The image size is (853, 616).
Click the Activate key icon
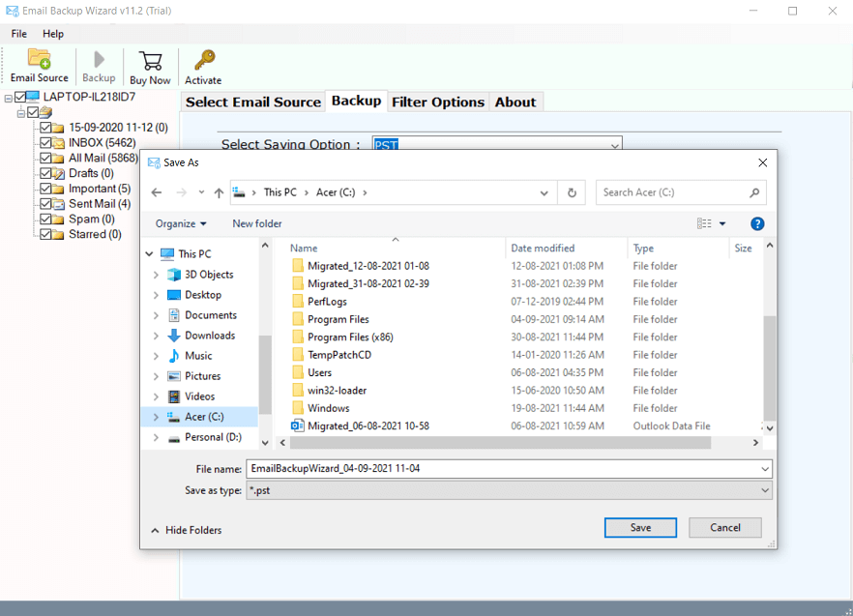coord(205,59)
